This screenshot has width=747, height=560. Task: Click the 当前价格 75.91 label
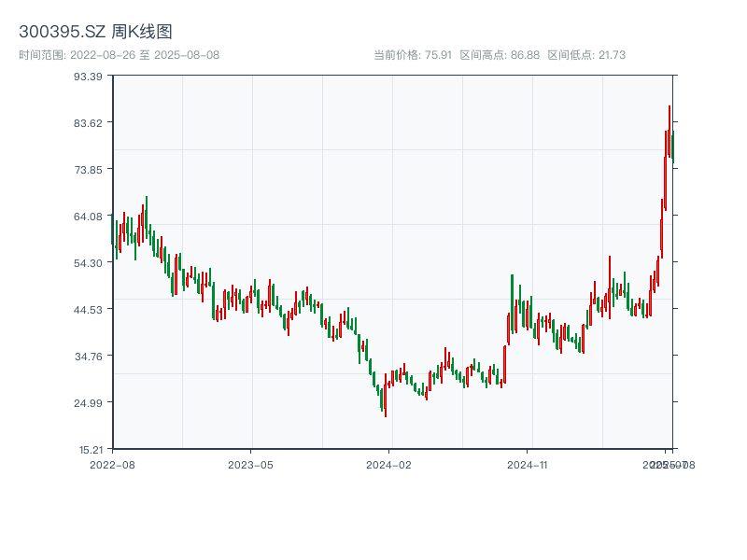pyautogui.click(x=413, y=55)
